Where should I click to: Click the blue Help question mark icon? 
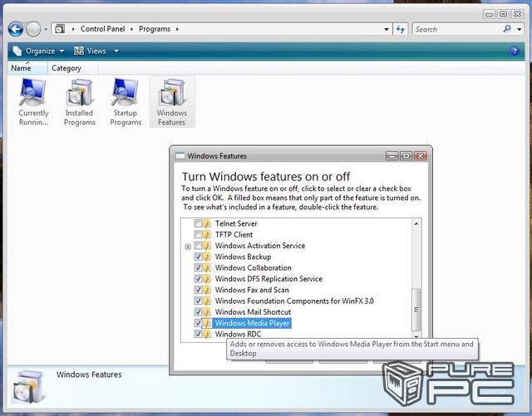coord(515,51)
